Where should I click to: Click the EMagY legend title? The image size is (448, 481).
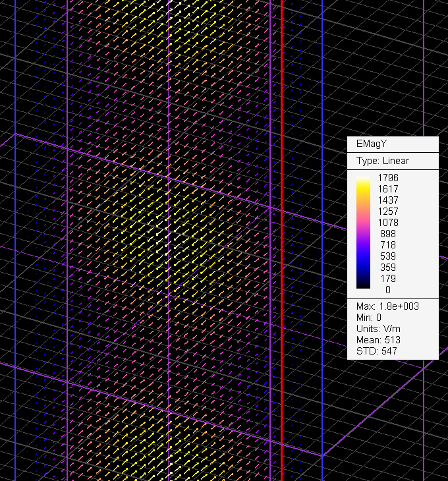tap(373, 144)
